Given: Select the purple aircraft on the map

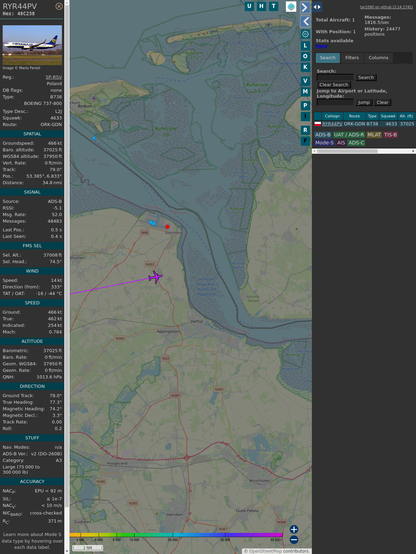Looking at the screenshot, I should [155, 277].
